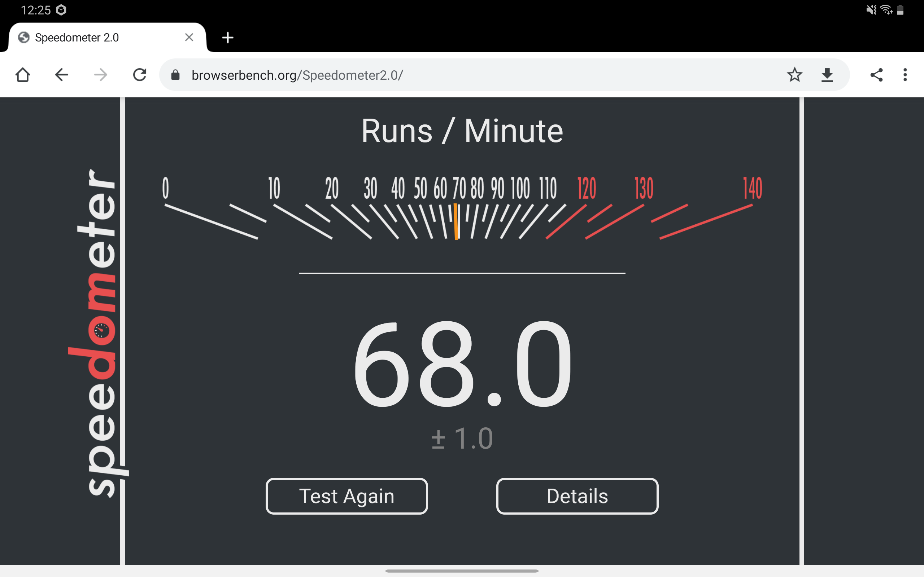Go back with the back arrow

61,75
